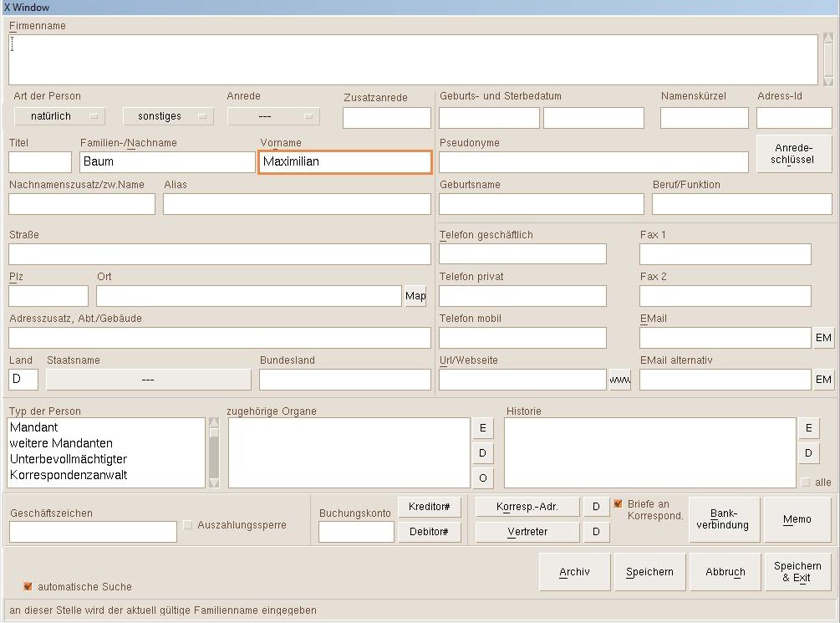
Task: Click the Straße input field
Action: [x=220, y=254]
